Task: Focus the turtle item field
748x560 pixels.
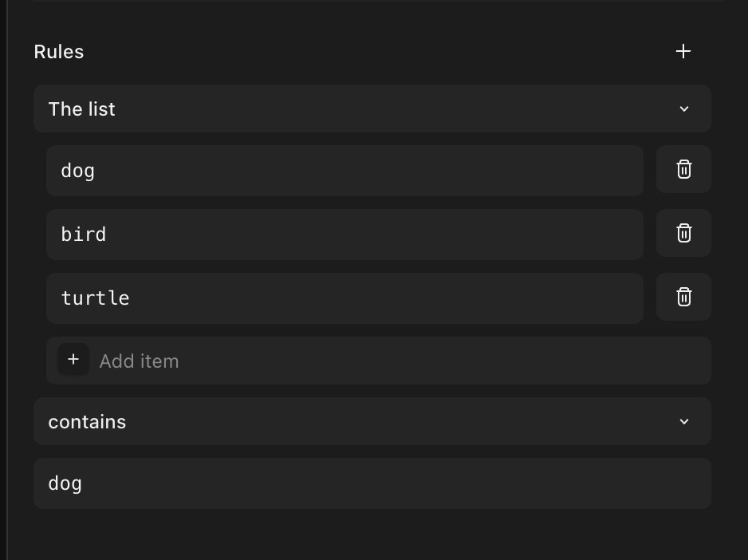Action: coord(344,298)
